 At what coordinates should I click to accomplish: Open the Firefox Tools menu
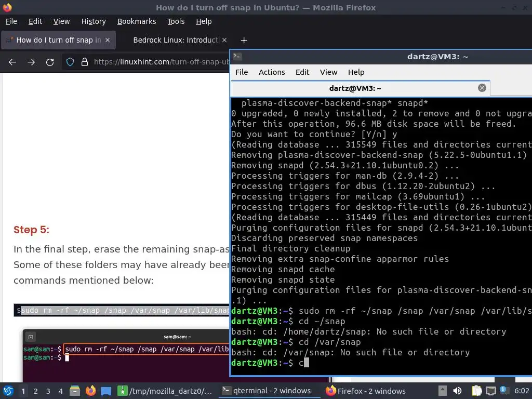point(176,21)
